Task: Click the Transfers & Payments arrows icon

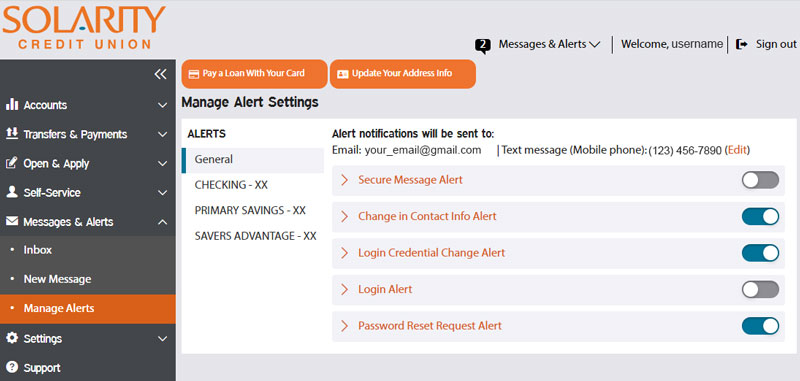Action: (12, 134)
